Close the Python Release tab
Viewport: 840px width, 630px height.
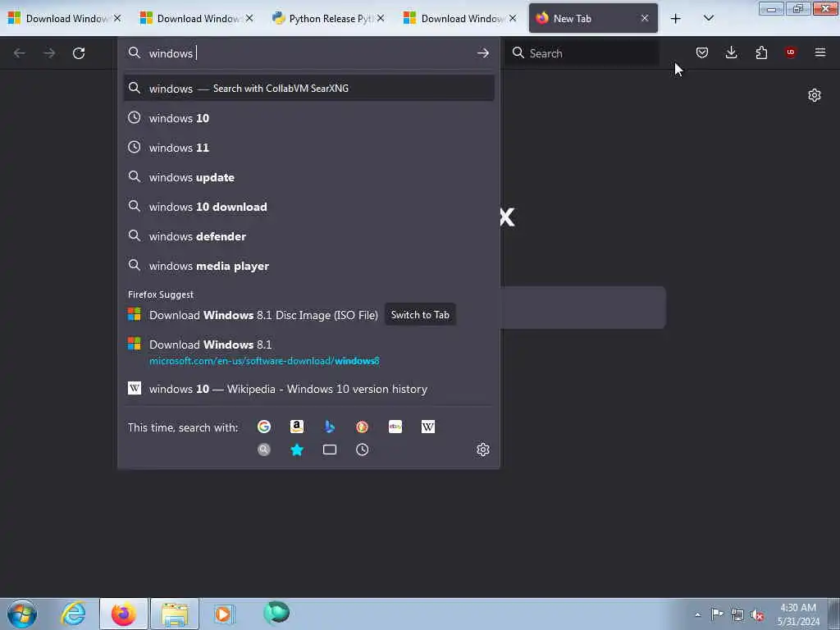coord(381,18)
